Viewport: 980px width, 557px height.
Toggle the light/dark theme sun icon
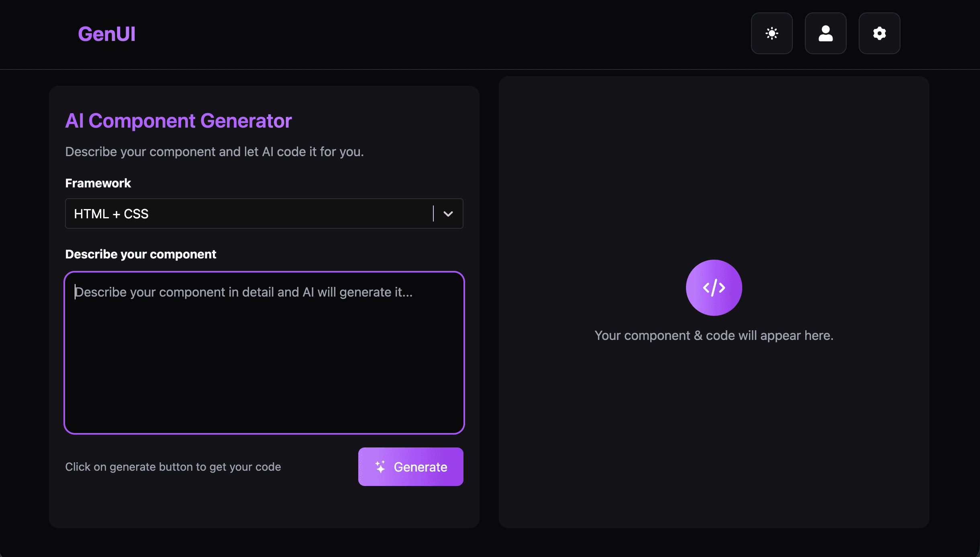click(772, 33)
